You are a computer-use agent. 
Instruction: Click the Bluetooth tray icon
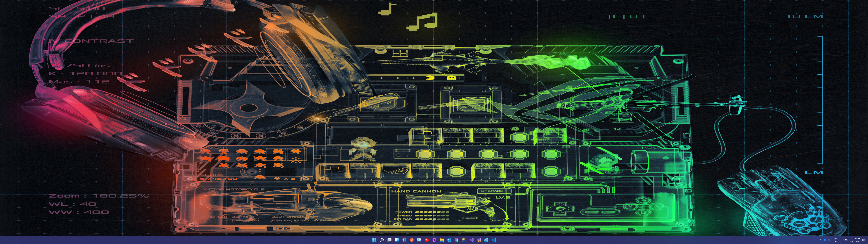[x=825, y=240]
